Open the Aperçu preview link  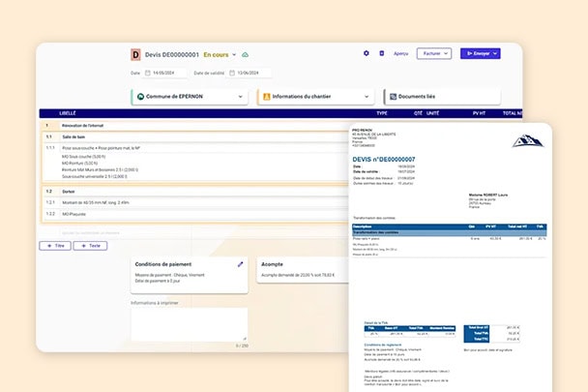click(x=401, y=53)
